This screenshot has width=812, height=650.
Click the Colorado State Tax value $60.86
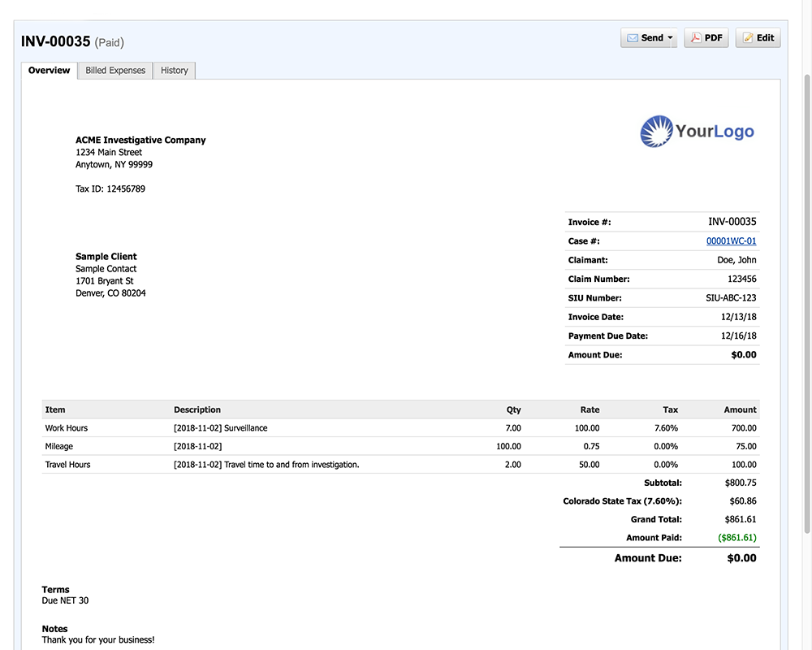tap(743, 501)
